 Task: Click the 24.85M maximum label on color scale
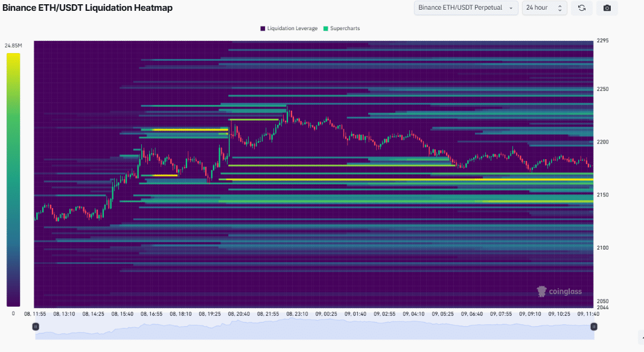point(13,46)
